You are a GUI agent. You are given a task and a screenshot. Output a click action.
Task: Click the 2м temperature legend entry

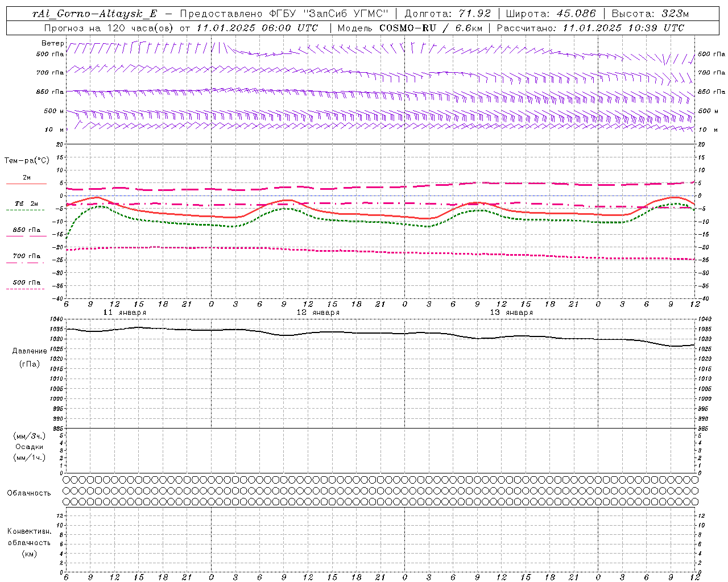click(27, 178)
